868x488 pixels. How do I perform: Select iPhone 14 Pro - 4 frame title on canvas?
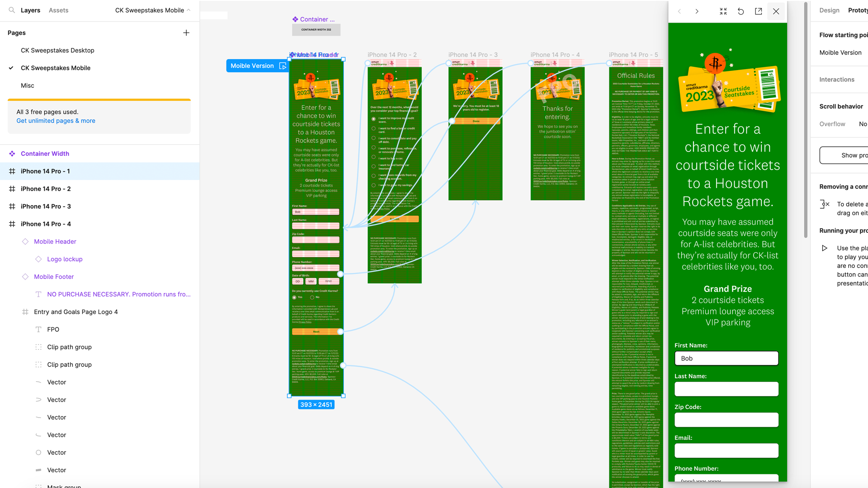tap(555, 55)
